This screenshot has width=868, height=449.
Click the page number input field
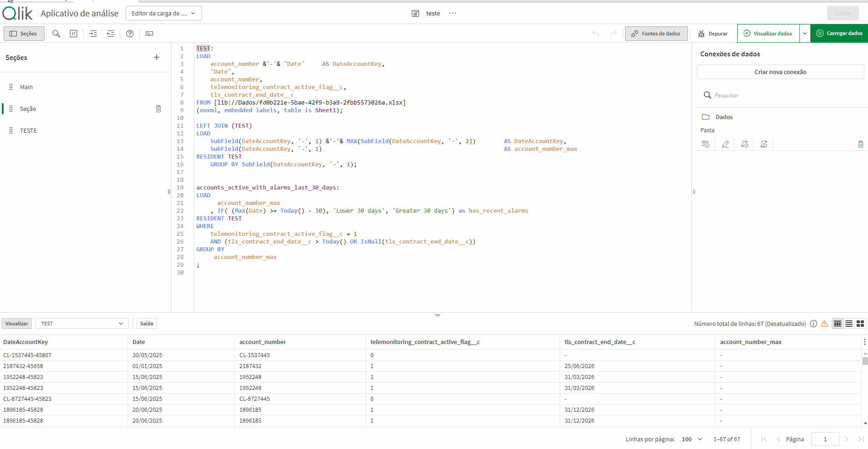click(x=825, y=439)
